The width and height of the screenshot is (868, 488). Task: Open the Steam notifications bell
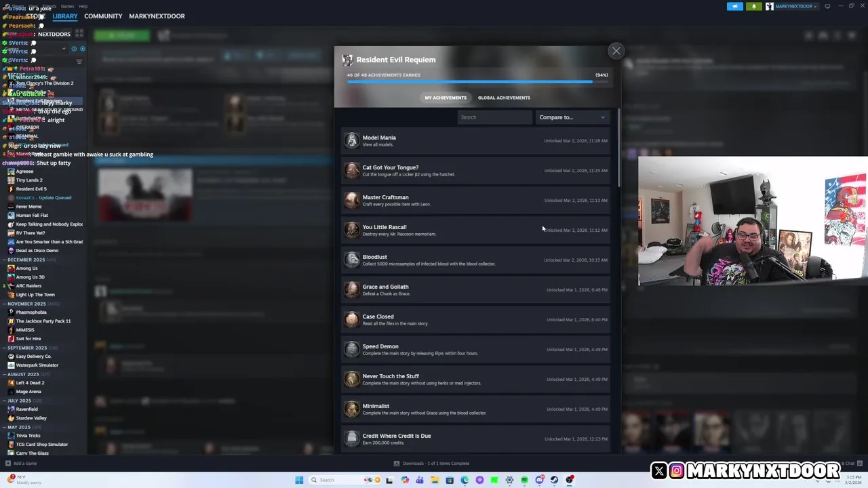coord(754,6)
